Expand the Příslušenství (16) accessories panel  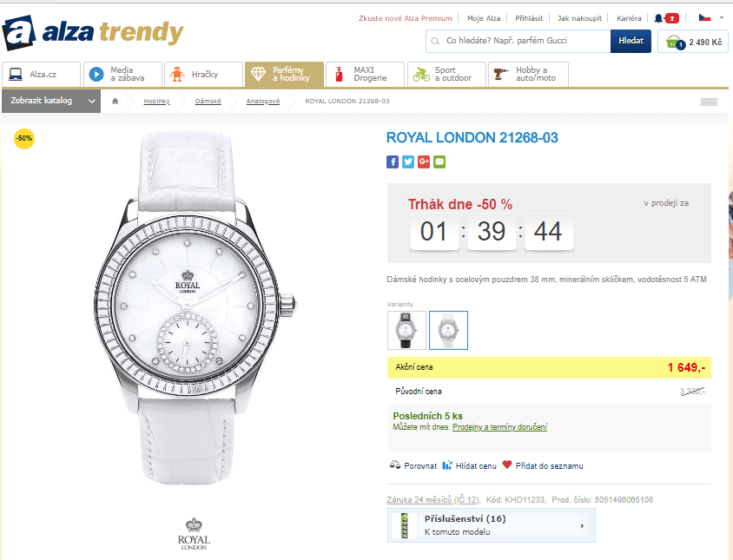point(492,525)
